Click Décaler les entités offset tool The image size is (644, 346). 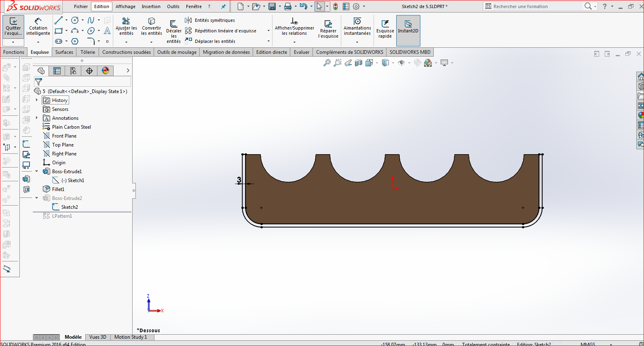click(173, 31)
